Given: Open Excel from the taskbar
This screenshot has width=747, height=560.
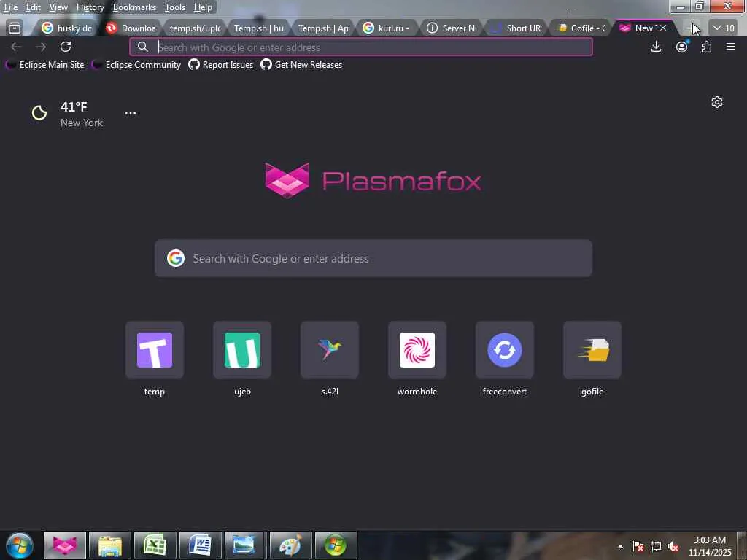Looking at the screenshot, I should [155, 545].
